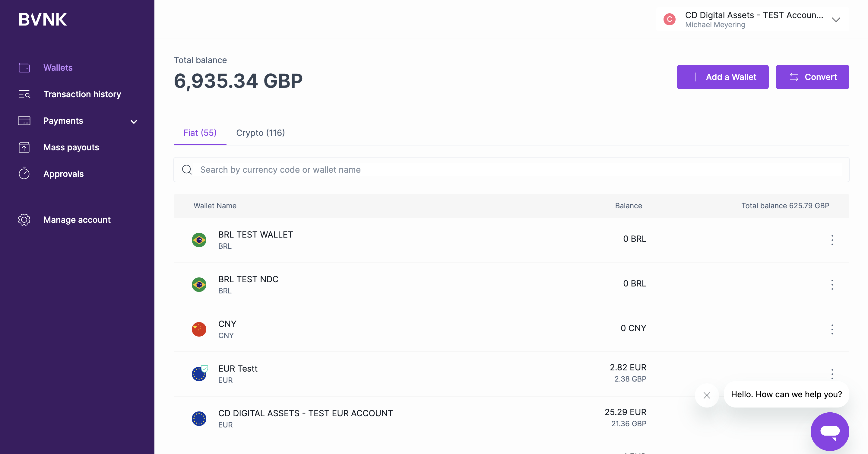Screen dimensions: 868x454
Task: Click the EU flag icon on EUR Testt
Action: 199,373
